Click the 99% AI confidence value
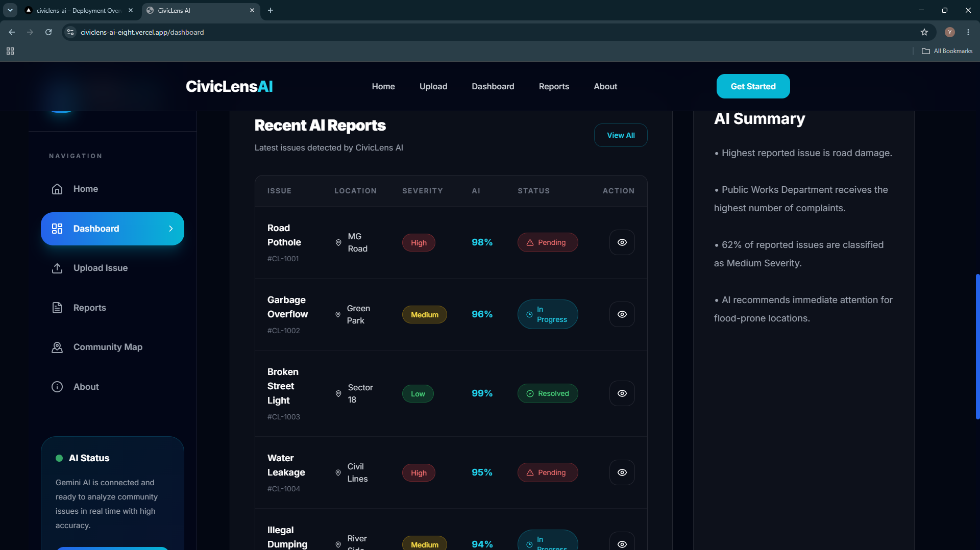The image size is (980, 550). click(482, 393)
